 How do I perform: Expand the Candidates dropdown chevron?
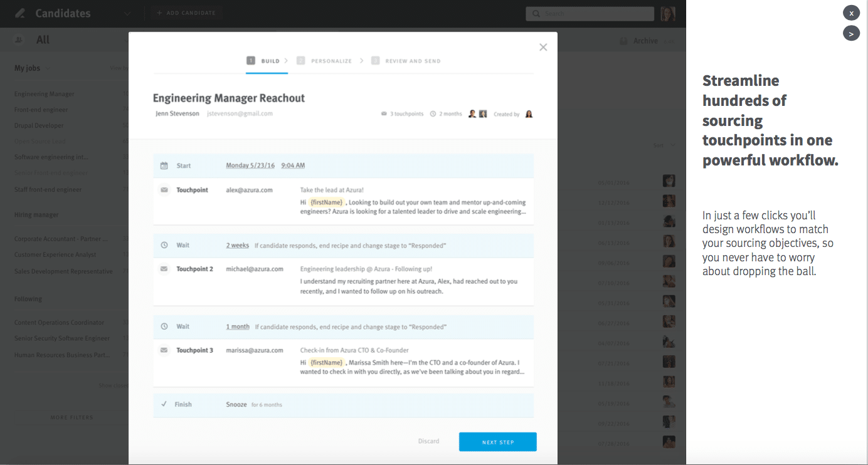127,14
